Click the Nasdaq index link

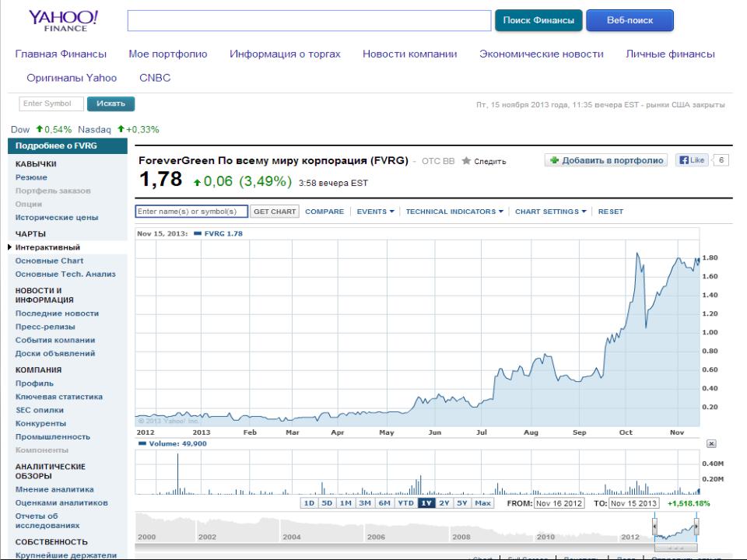(94, 130)
